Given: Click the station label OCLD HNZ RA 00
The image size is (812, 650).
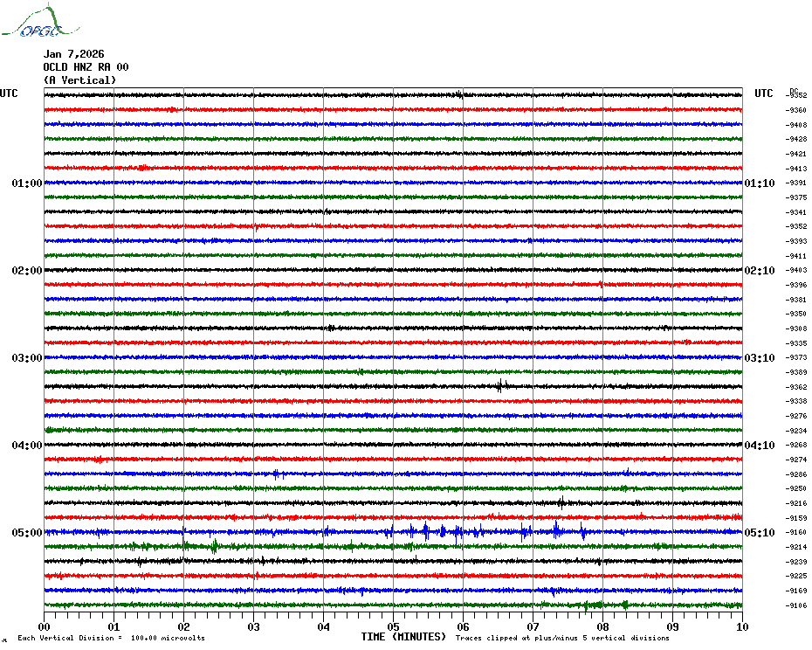Looking at the screenshot, I should click(86, 67).
